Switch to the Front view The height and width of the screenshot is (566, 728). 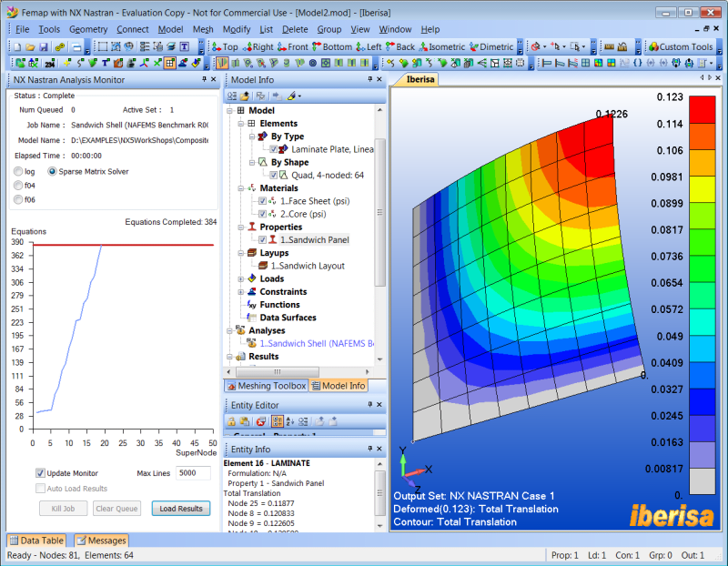(292, 47)
